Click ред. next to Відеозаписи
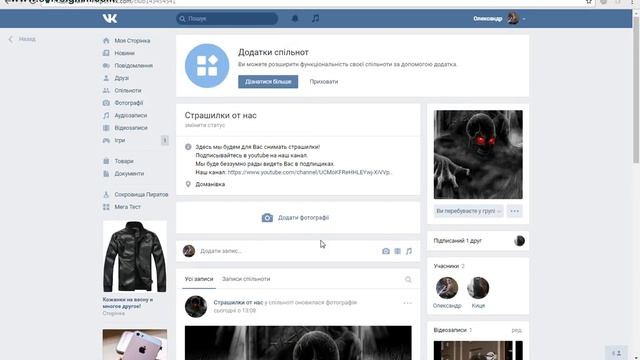Image resolution: width=640 pixels, height=360 pixels. [517, 330]
